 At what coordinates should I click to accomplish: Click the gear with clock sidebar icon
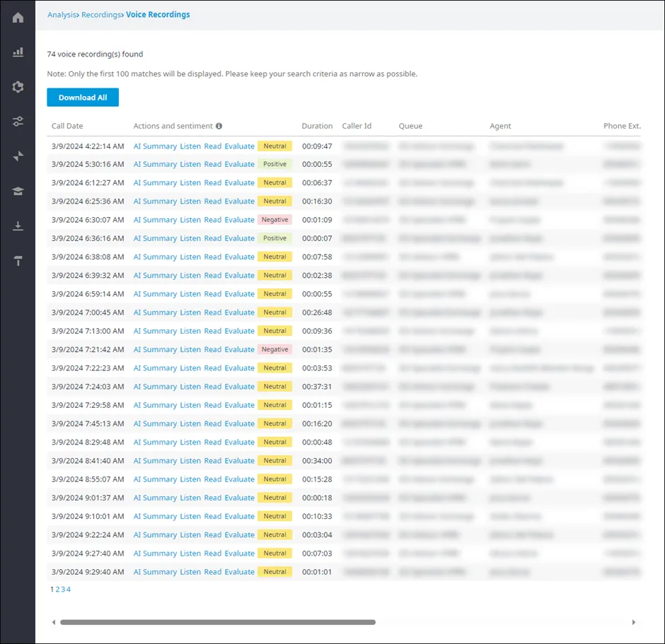click(18, 87)
